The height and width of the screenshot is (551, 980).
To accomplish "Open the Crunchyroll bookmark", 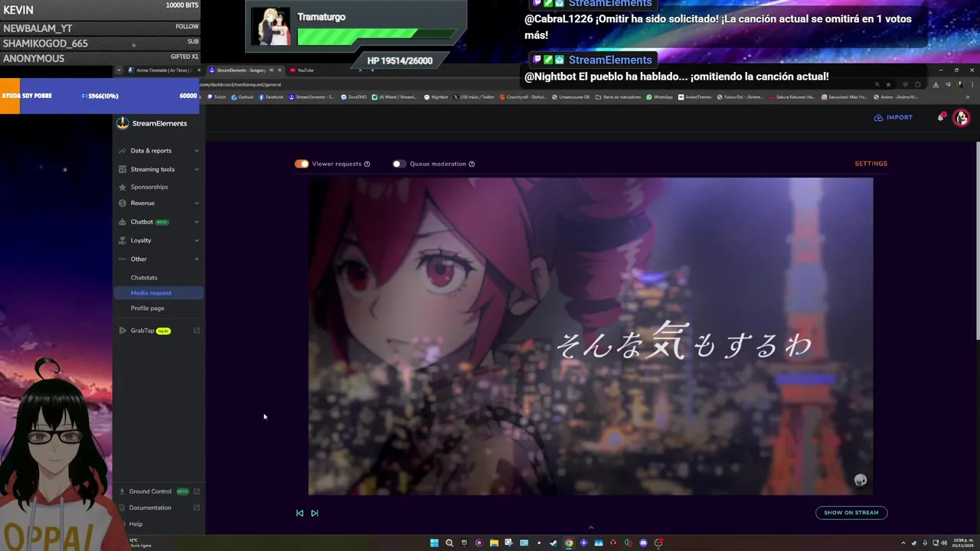I will pyautogui.click(x=523, y=97).
